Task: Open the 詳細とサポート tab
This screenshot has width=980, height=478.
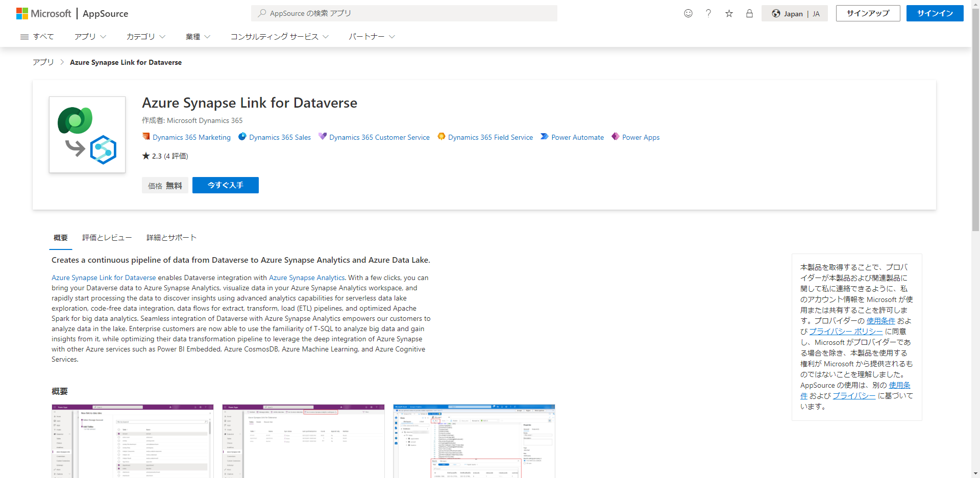Action: [x=171, y=237]
